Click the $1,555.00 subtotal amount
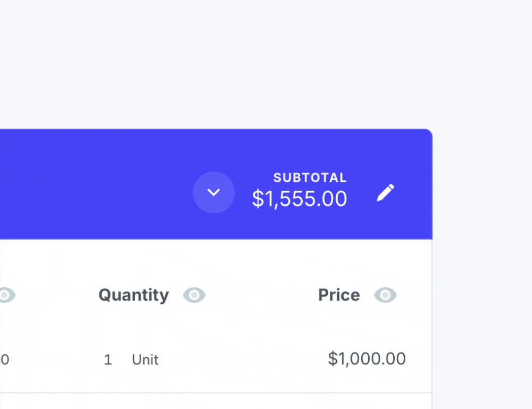Image resolution: width=532 pixels, height=409 pixels. click(x=300, y=199)
